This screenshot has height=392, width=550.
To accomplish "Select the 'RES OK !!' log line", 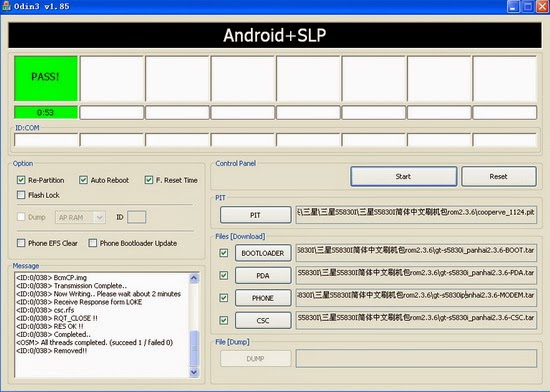I will coord(50,326).
